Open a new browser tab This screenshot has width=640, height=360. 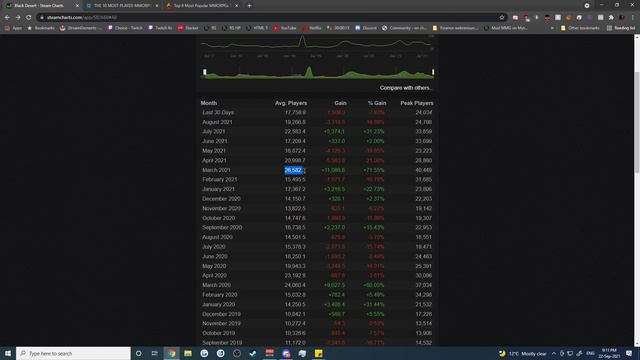pyautogui.click(x=249, y=6)
